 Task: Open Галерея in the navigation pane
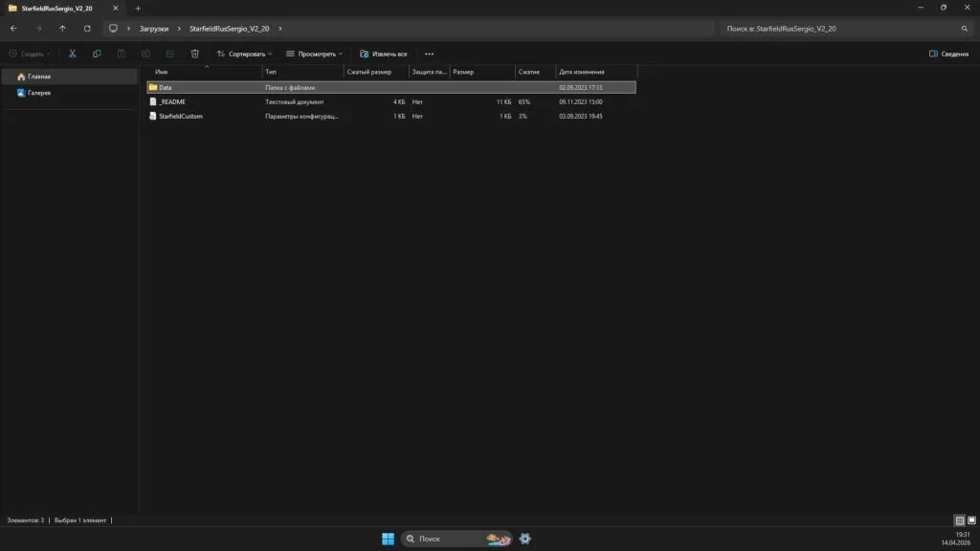pos(69,93)
